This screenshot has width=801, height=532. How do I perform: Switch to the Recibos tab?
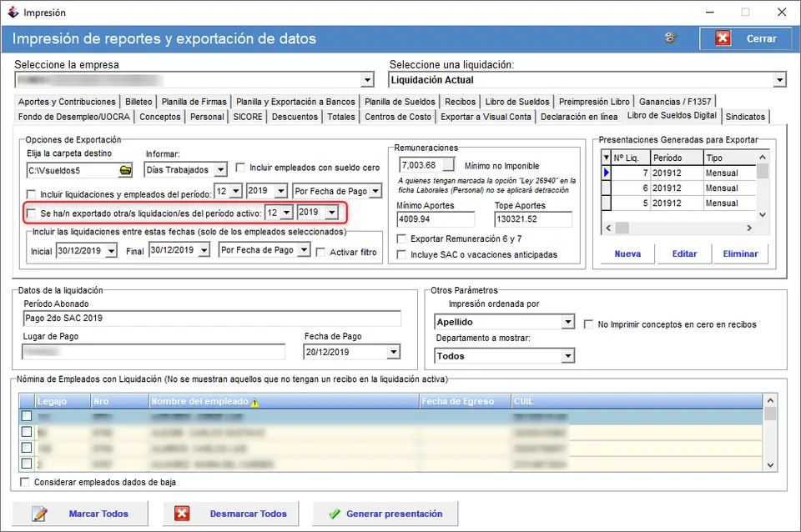(460, 102)
